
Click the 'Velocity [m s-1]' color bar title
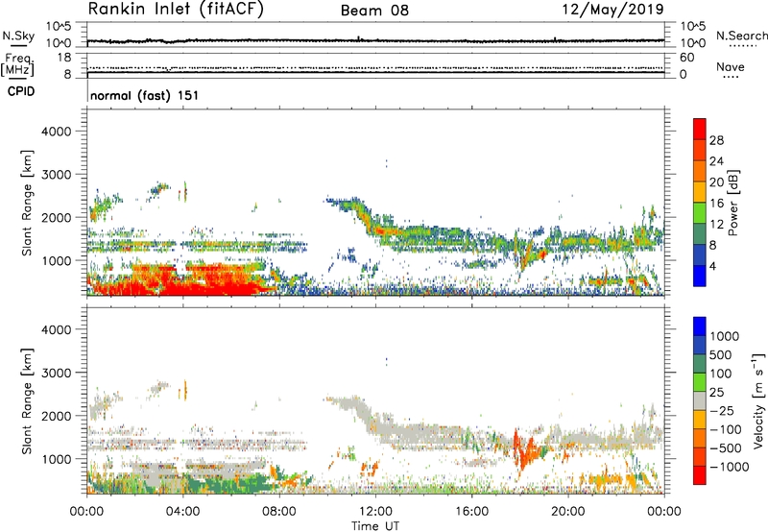pyautogui.click(x=758, y=400)
